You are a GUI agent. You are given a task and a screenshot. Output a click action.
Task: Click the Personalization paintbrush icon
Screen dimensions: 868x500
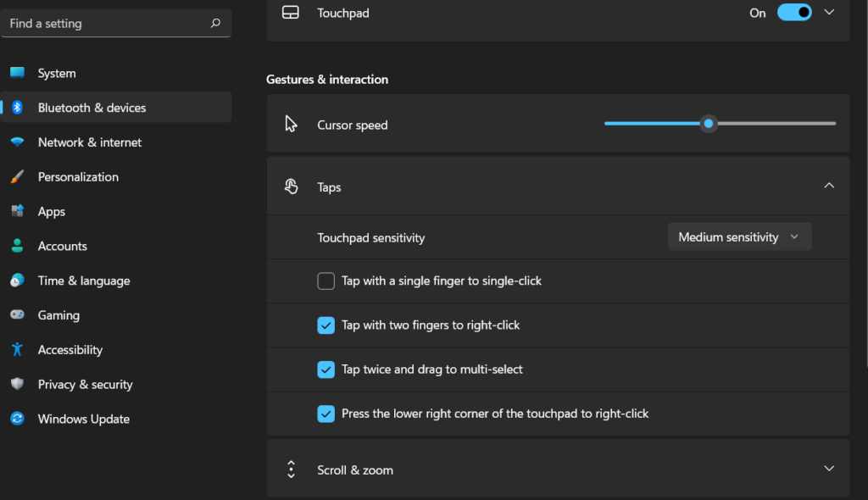[17, 176]
